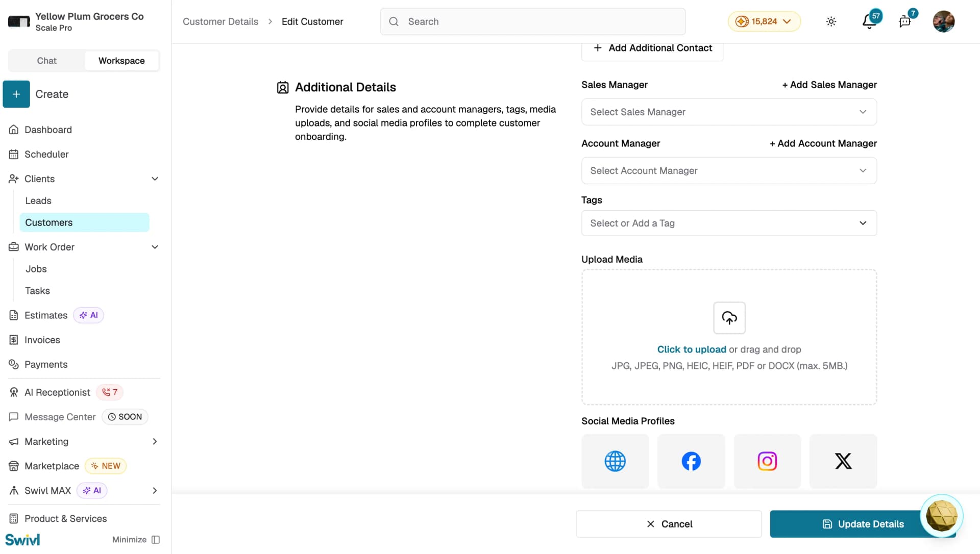Open Marketing in the sidebar
Screen dimensions: 980x554
pyautogui.click(x=46, y=441)
